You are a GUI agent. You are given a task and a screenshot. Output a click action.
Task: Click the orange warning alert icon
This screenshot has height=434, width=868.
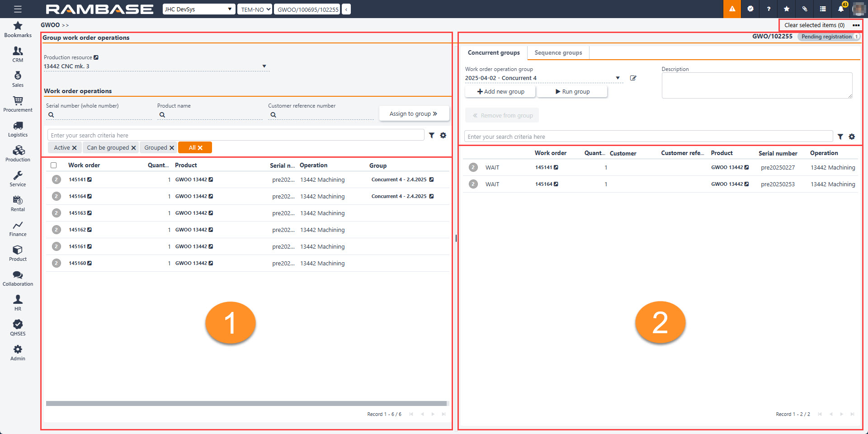pyautogui.click(x=732, y=9)
